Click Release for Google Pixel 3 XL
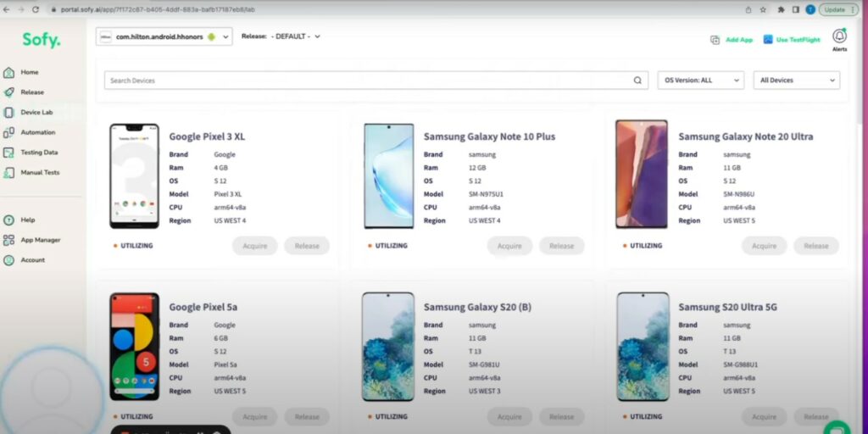The width and height of the screenshot is (868, 434). [x=307, y=246]
